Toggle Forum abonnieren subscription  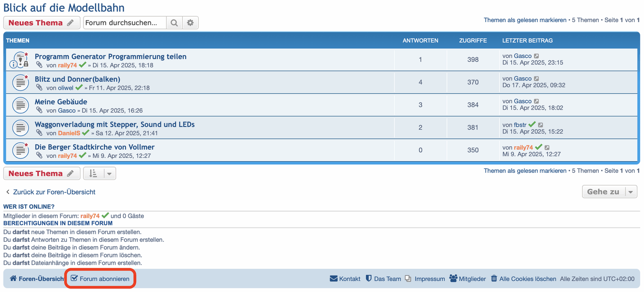click(x=100, y=279)
